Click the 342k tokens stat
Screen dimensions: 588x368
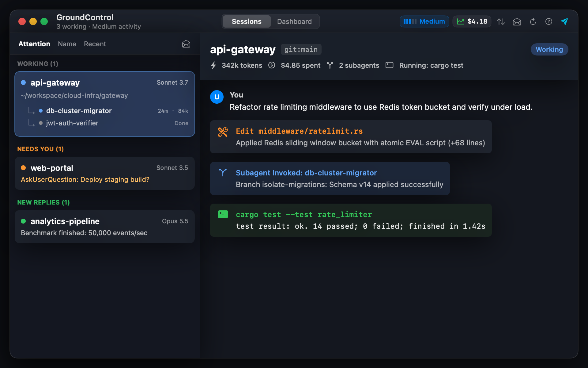tap(242, 65)
